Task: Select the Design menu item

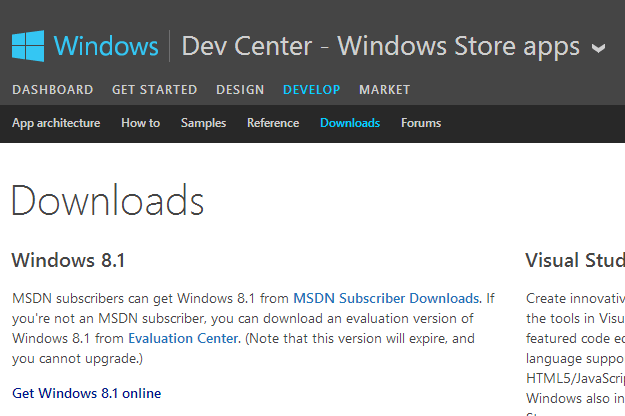Action: point(240,90)
